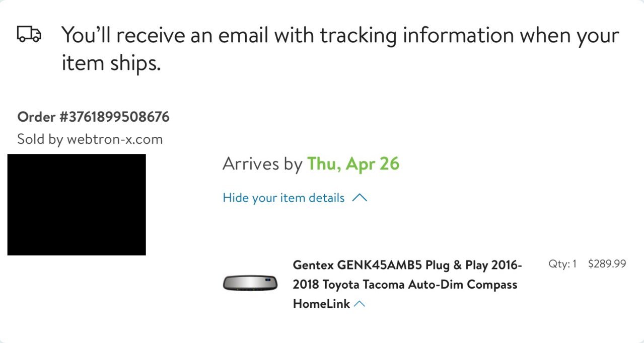The width and height of the screenshot is (644, 343).
Task: Click the black redacted address box
Action: click(x=77, y=205)
